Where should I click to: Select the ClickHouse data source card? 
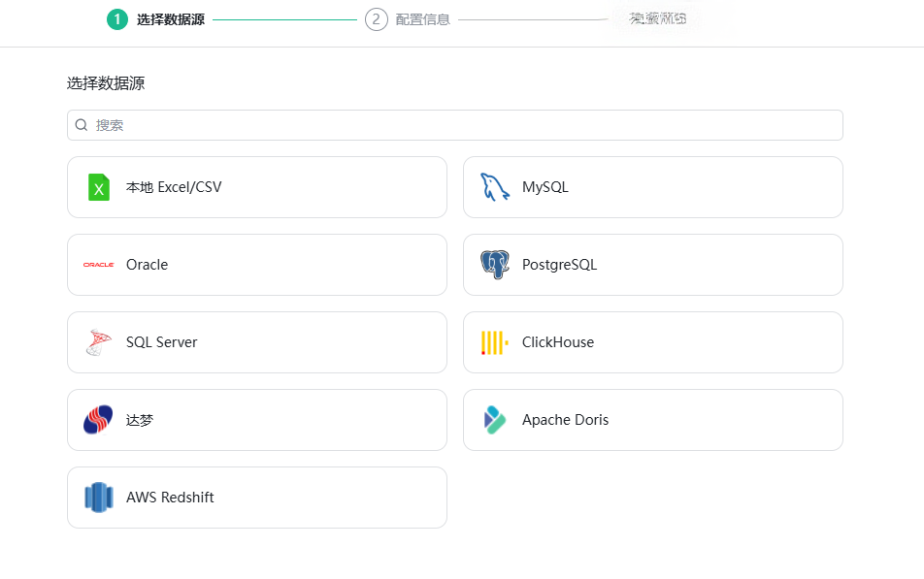pos(652,341)
